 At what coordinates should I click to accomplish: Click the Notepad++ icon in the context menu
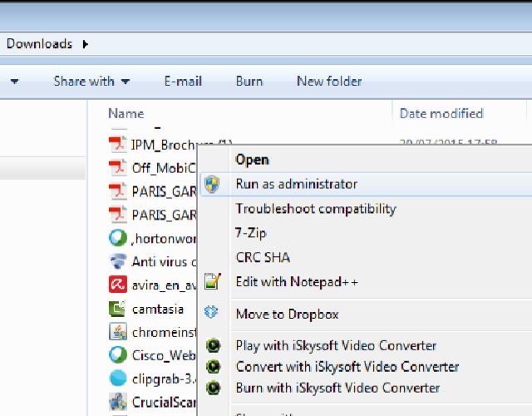(x=213, y=281)
